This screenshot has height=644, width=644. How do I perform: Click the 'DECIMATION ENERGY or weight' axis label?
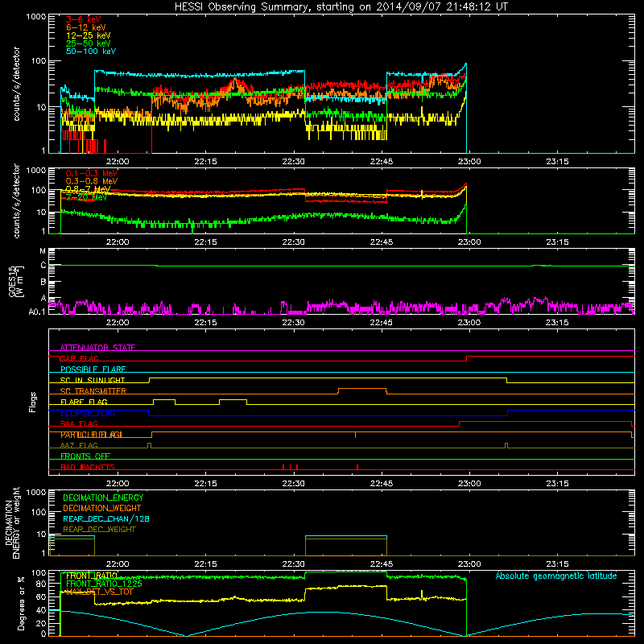point(12,522)
